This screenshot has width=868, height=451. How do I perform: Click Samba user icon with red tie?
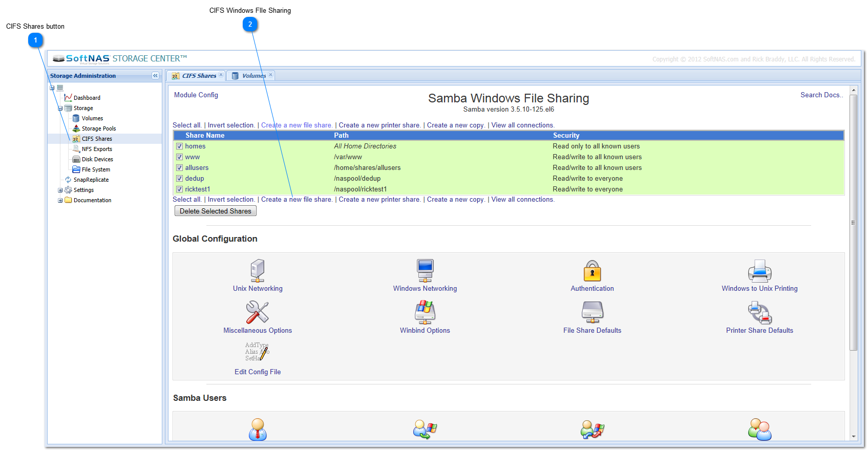[x=258, y=429]
